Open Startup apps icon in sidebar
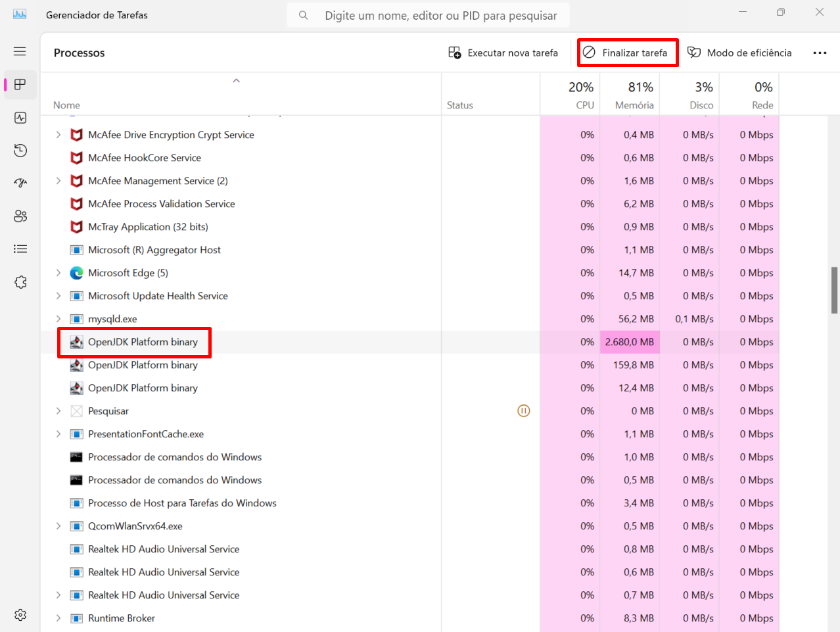 20,183
